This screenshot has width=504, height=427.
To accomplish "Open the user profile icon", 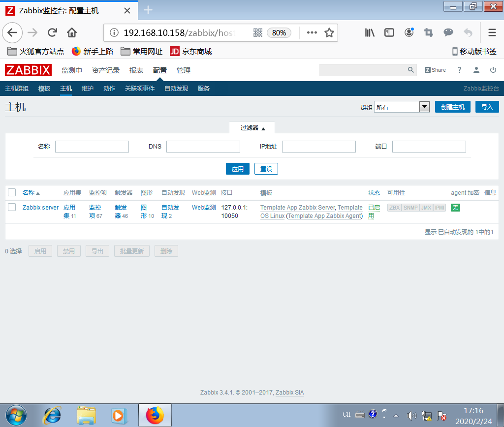I will (x=476, y=70).
